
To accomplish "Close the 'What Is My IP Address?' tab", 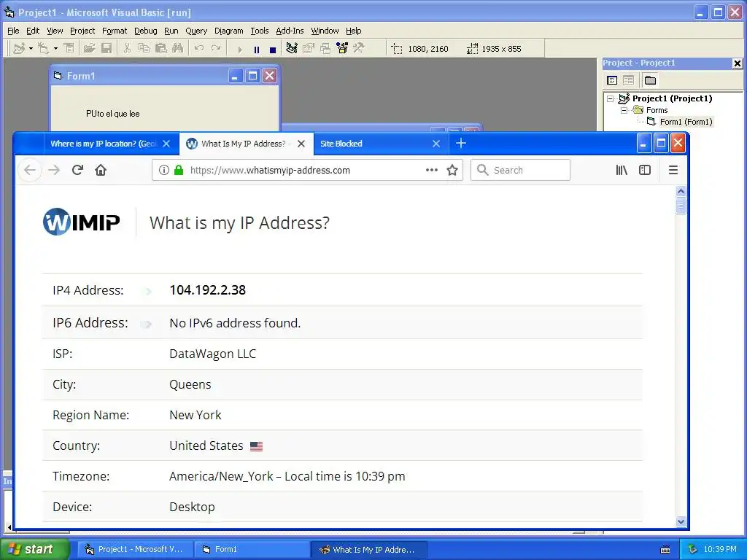I will point(301,144).
